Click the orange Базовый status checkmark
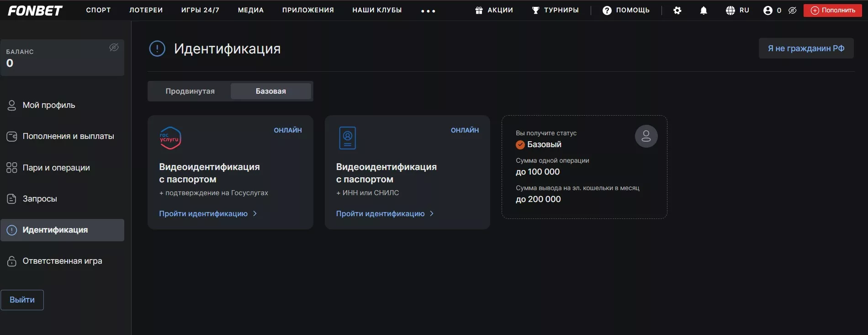The image size is (868, 335). 520,145
